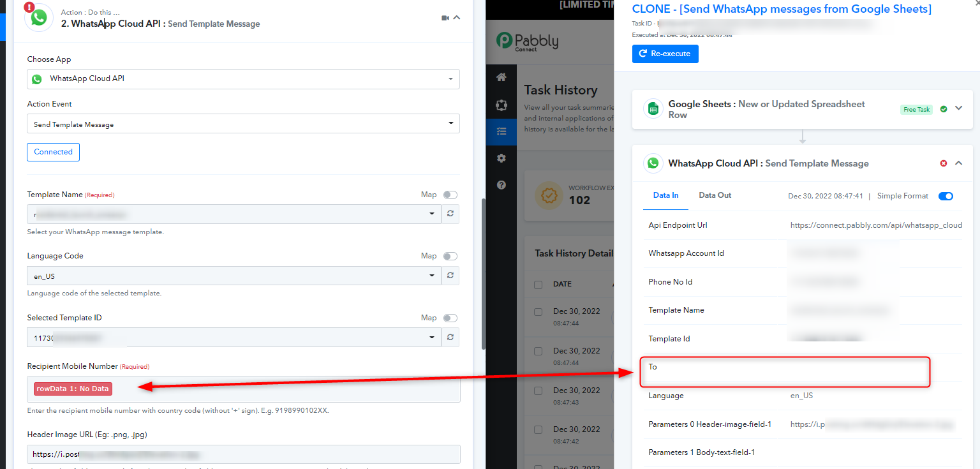
Task: Click the Re-execute button
Action: coord(665,54)
